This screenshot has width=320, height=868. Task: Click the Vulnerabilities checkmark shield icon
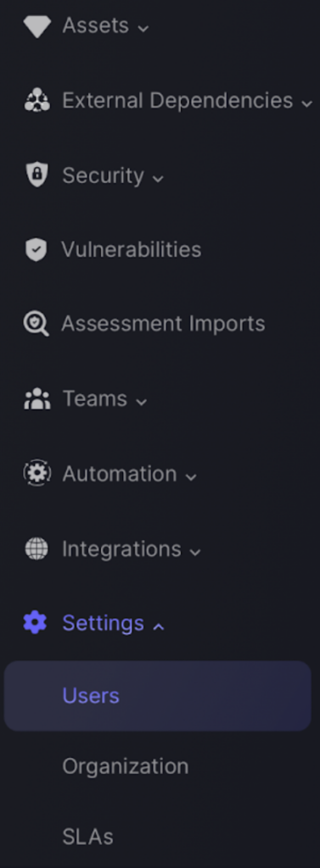(36, 250)
